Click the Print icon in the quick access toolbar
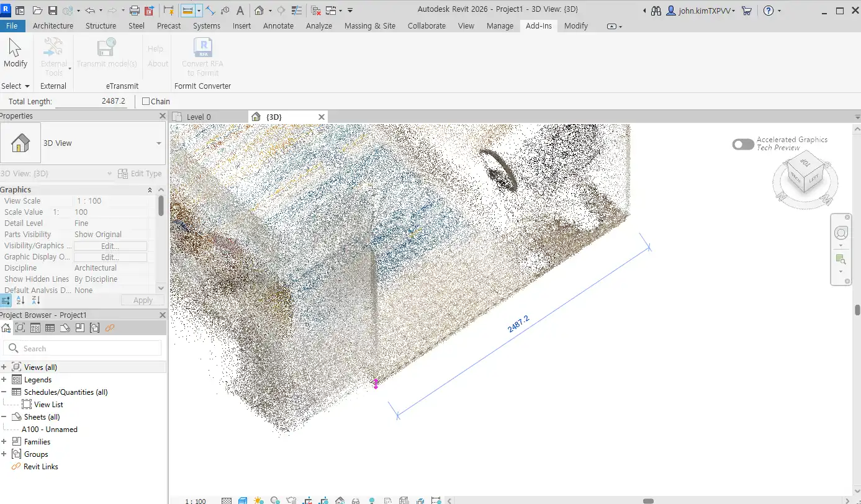The width and height of the screenshot is (861, 504). [x=135, y=11]
